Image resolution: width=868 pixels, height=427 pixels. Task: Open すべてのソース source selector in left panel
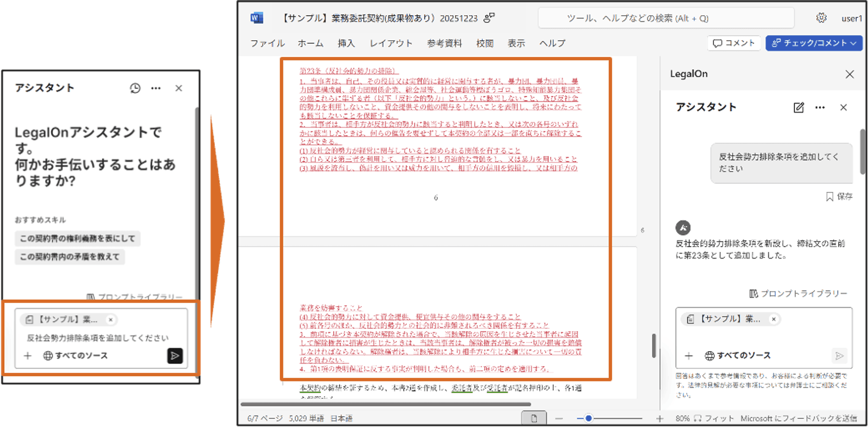point(75,356)
